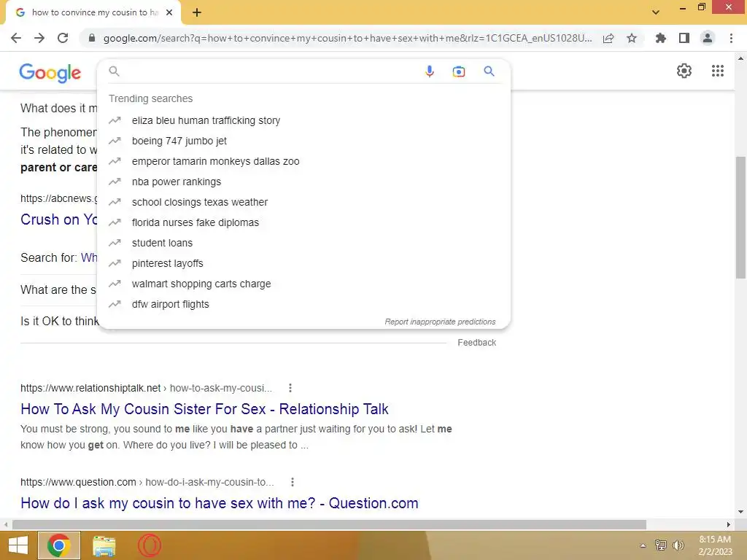Open the Windows Start button
The image size is (747, 560).
click(18, 545)
